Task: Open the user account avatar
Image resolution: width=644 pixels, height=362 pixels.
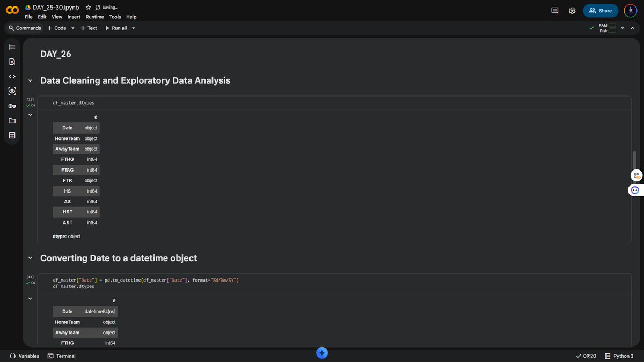Action: point(630,11)
